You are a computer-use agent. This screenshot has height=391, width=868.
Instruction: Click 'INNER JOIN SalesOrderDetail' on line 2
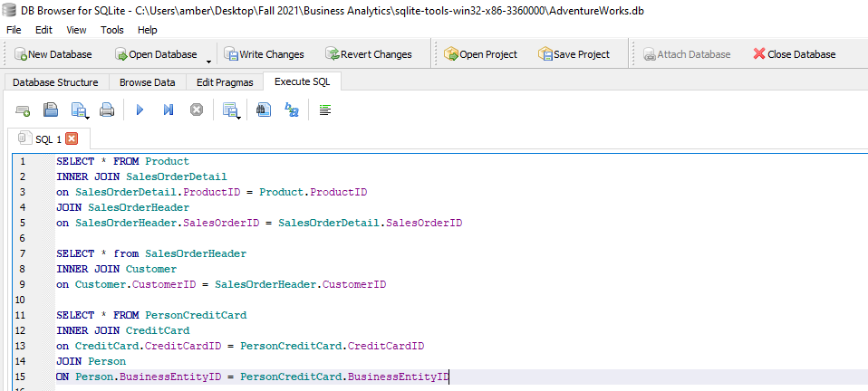[x=141, y=177]
